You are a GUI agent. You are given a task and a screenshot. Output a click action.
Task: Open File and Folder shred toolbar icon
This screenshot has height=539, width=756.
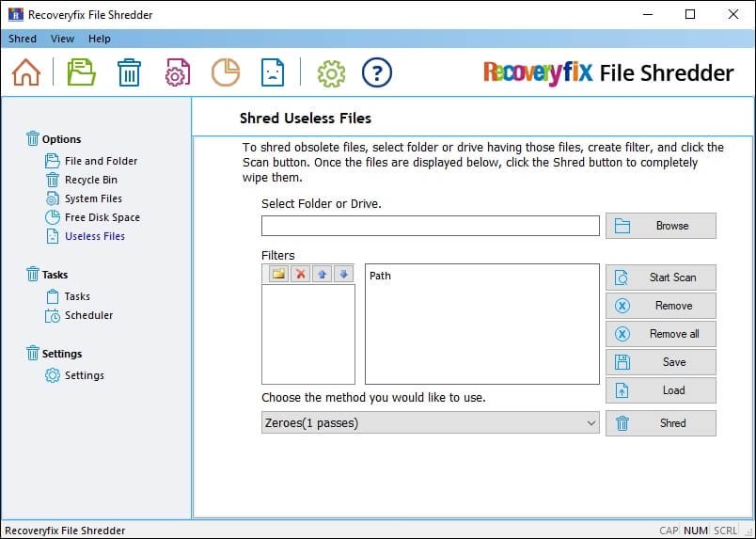[81, 72]
